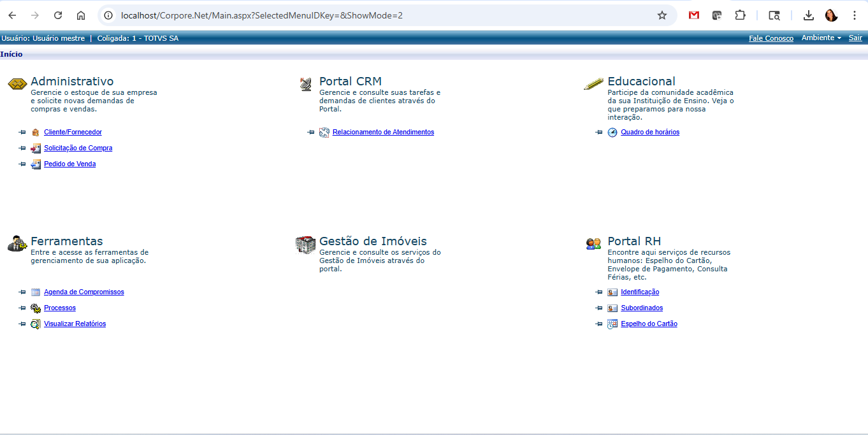This screenshot has width=868, height=435.
Task: Click the Administrativo heading
Action: 72,81
